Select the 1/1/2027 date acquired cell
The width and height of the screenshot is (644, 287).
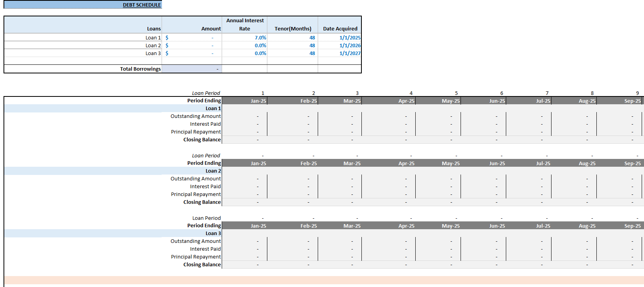[340, 53]
